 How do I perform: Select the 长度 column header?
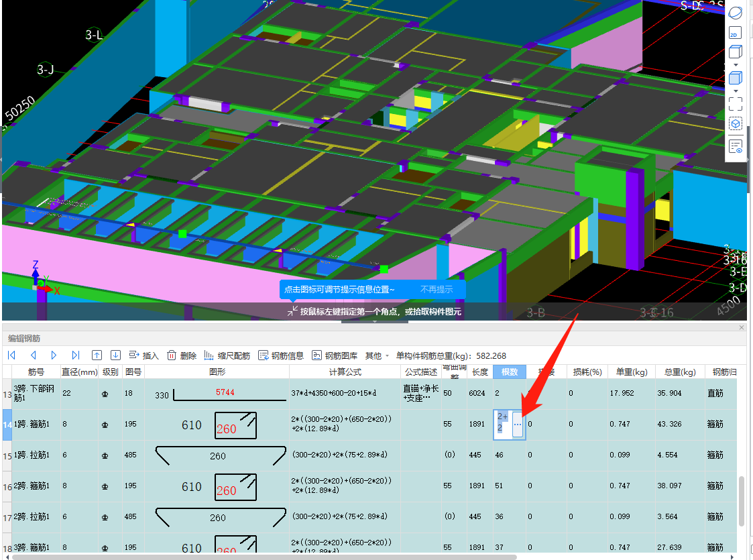pos(479,372)
